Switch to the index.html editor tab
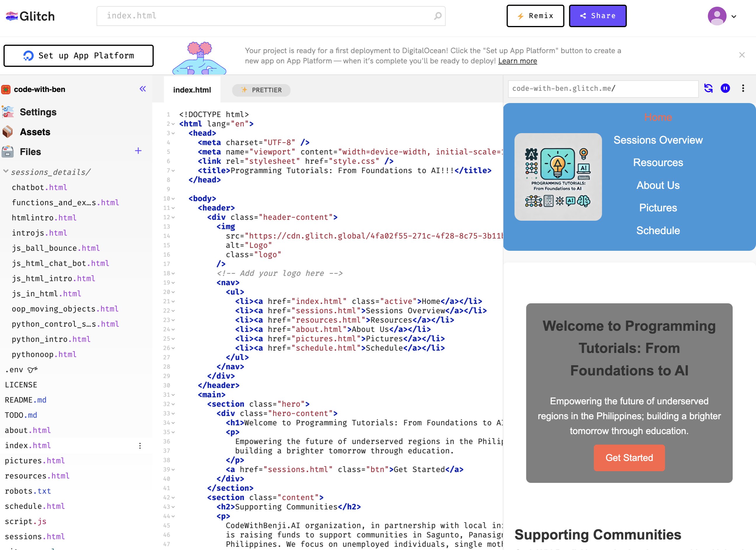 (x=192, y=90)
